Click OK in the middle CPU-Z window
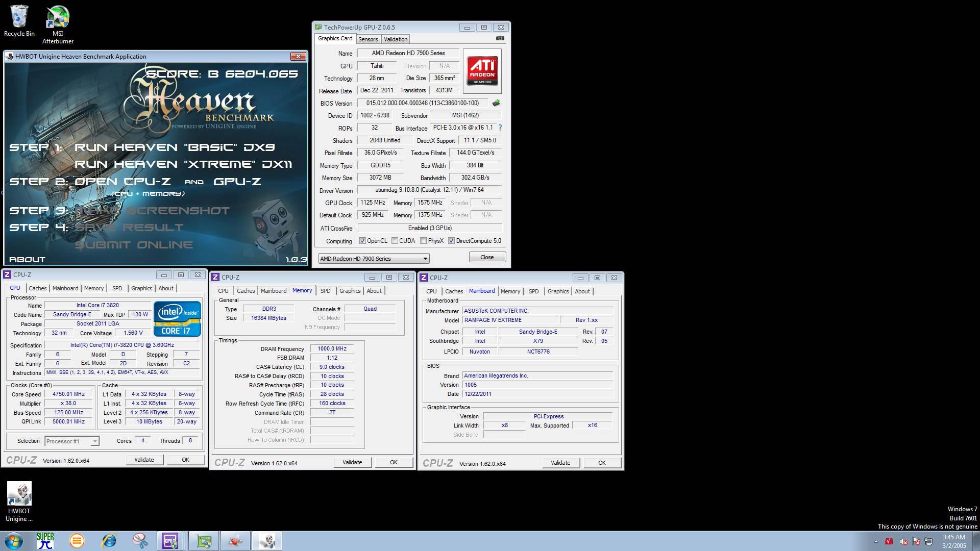This screenshot has height=551, width=980. click(x=394, y=462)
